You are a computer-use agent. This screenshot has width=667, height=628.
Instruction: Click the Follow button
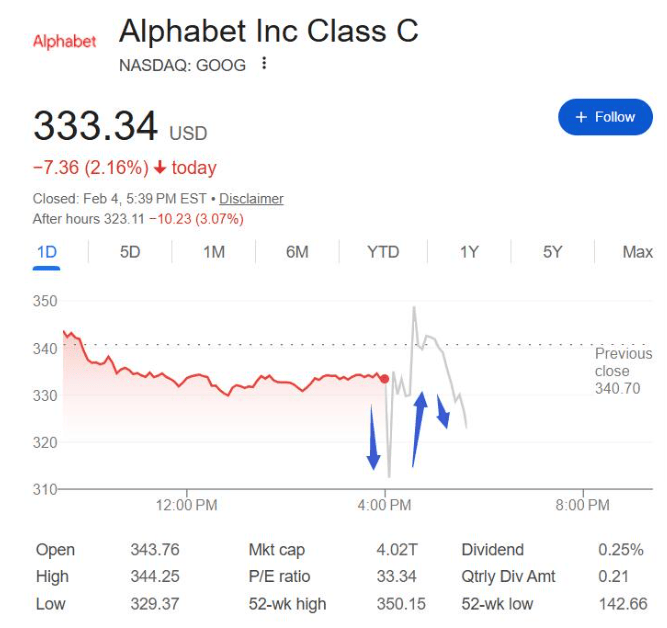tap(605, 117)
